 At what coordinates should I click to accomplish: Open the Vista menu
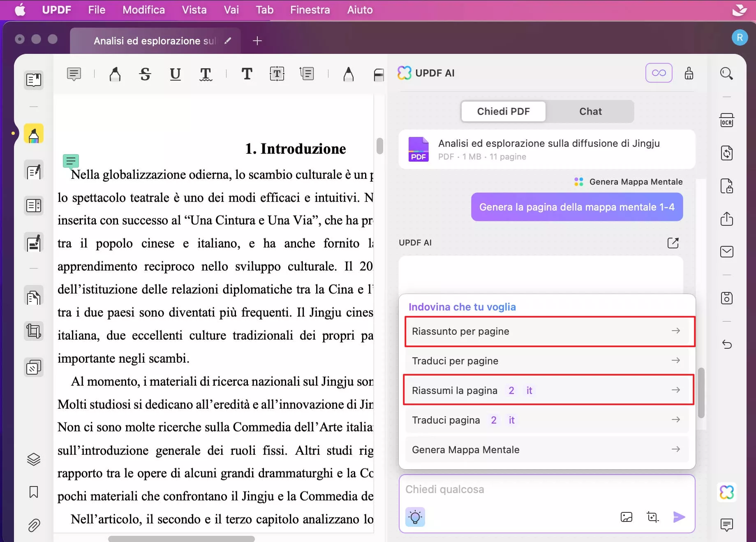[194, 10]
